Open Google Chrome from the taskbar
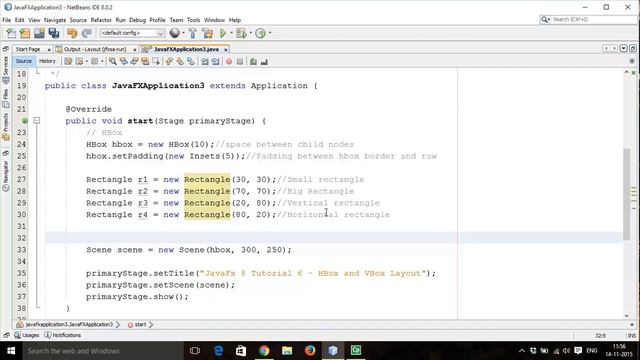The width and height of the screenshot is (640, 360). click(264, 351)
